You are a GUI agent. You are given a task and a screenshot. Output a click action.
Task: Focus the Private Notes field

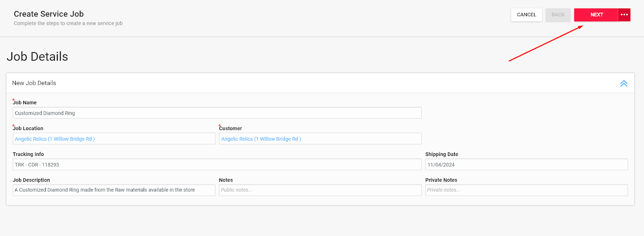(x=526, y=190)
